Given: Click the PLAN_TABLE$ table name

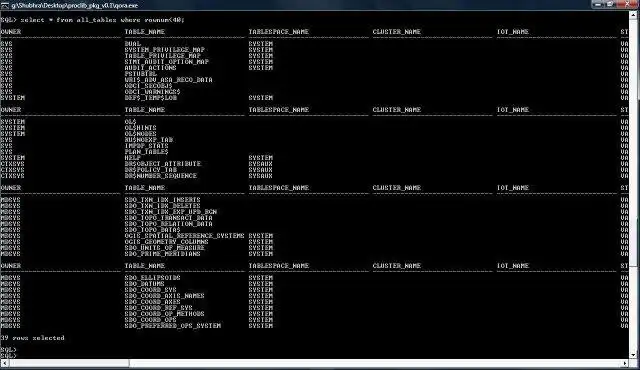Looking at the screenshot, I should [x=147, y=152].
